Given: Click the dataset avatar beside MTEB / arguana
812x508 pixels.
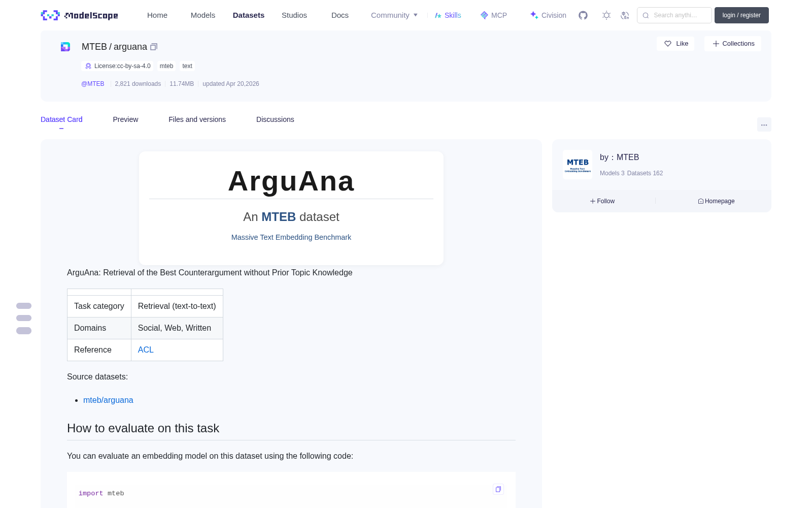Looking at the screenshot, I should [65, 47].
